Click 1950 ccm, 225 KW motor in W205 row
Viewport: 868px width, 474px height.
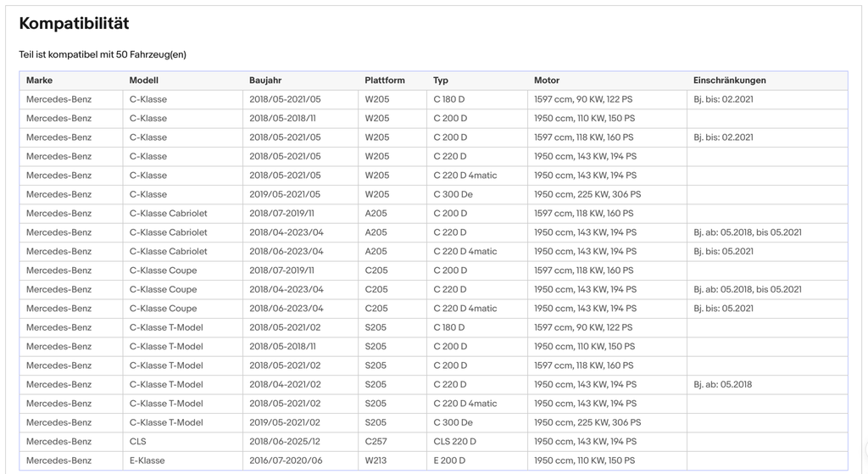587,194
